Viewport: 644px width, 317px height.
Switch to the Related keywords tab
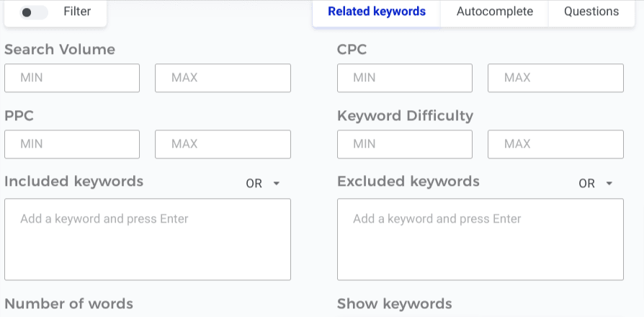pyautogui.click(x=377, y=12)
